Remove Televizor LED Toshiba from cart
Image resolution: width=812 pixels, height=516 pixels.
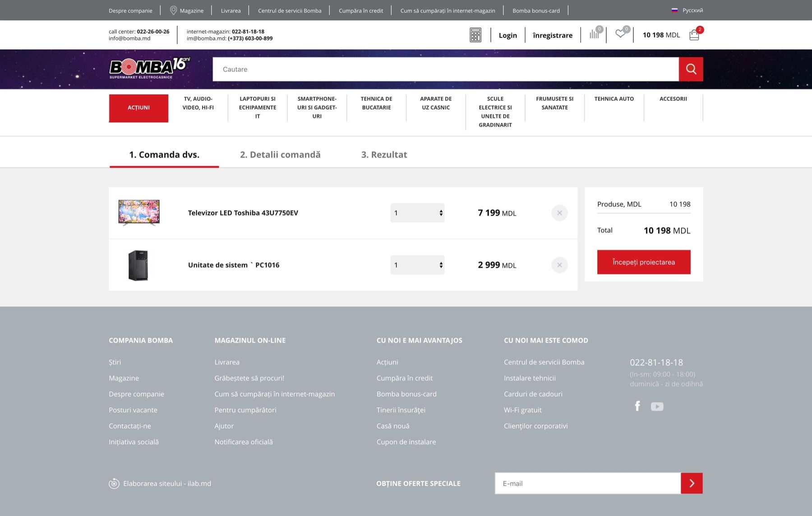pyautogui.click(x=559, y=213)
